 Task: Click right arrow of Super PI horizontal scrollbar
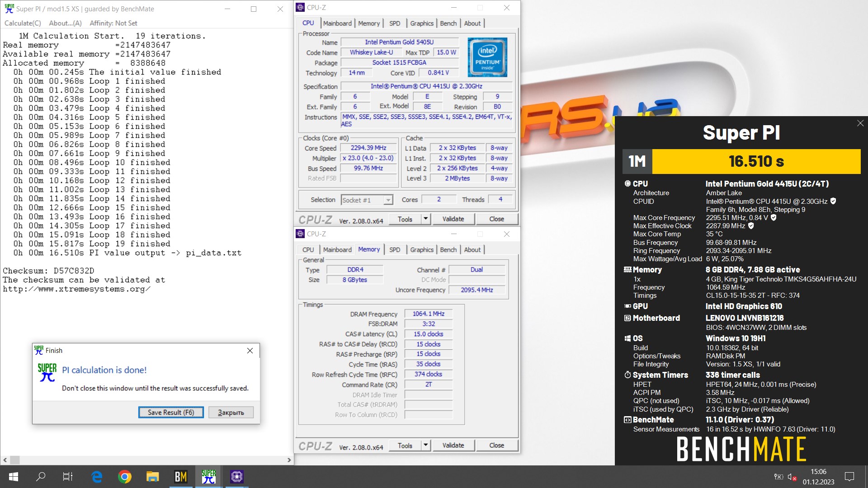pyautogui.click(x=289, y=460)
